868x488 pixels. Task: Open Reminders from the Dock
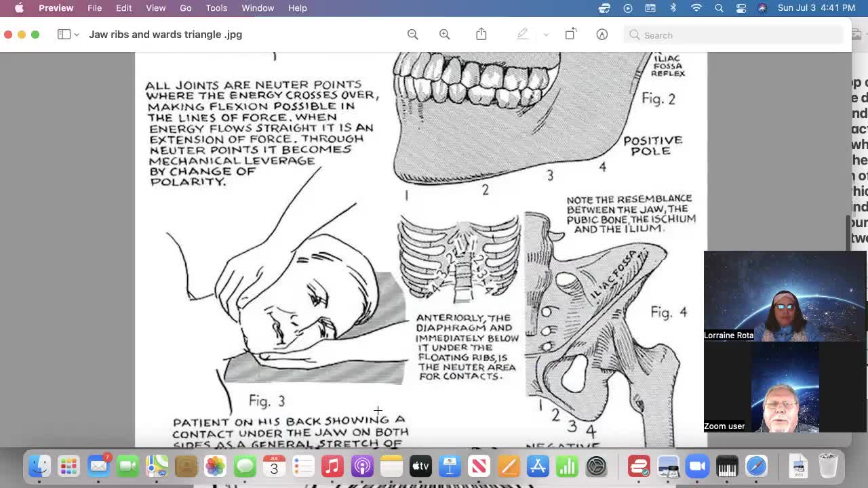click(303, 466)
